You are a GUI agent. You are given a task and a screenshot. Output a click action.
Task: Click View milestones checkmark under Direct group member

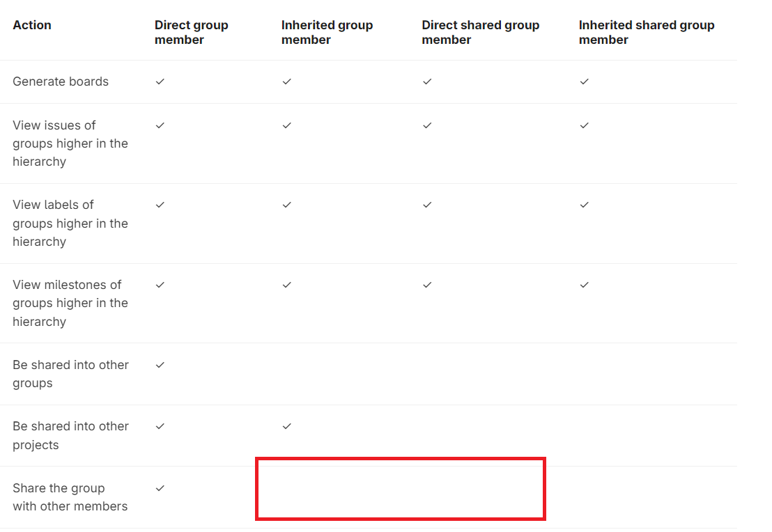(x=160, y=285)
